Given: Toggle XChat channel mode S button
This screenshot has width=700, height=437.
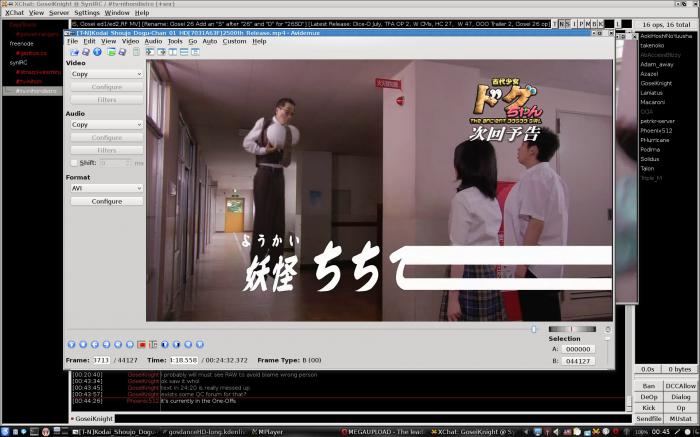Looking at the screenshot, I should pos(567,24).
